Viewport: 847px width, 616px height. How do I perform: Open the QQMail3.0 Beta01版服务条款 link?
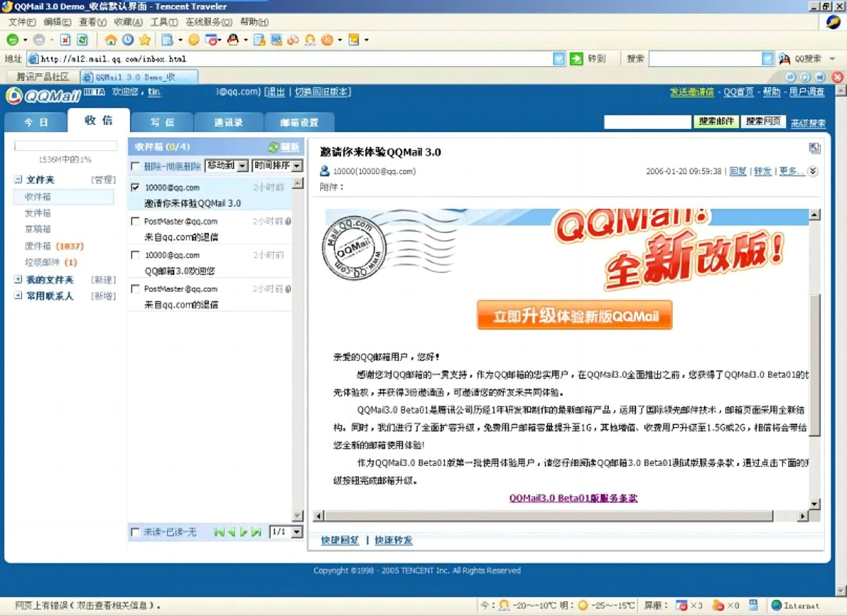573,498
